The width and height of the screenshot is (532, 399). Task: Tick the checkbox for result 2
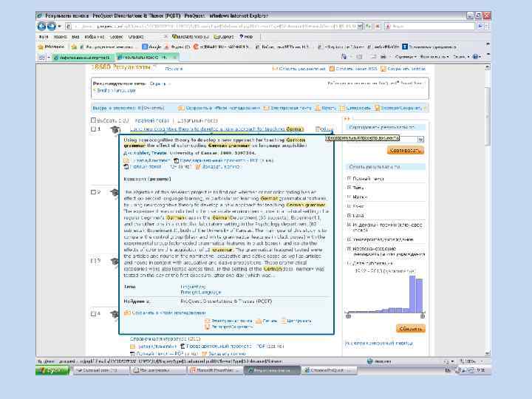93,192
